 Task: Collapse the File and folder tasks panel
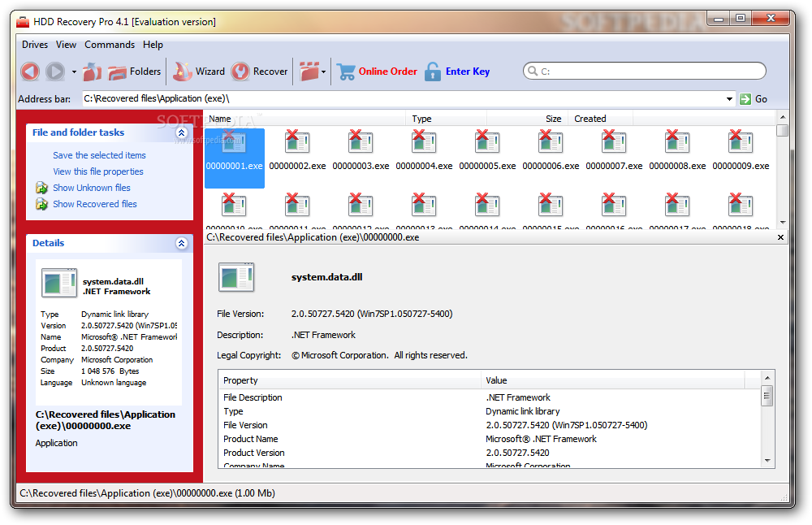point(181,132)
